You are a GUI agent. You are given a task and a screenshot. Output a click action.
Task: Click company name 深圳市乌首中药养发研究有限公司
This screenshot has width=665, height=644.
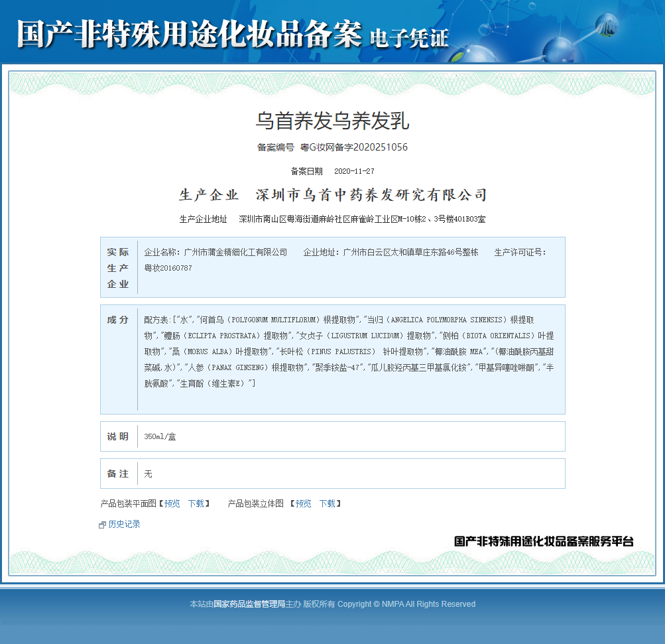click(371, 195)
